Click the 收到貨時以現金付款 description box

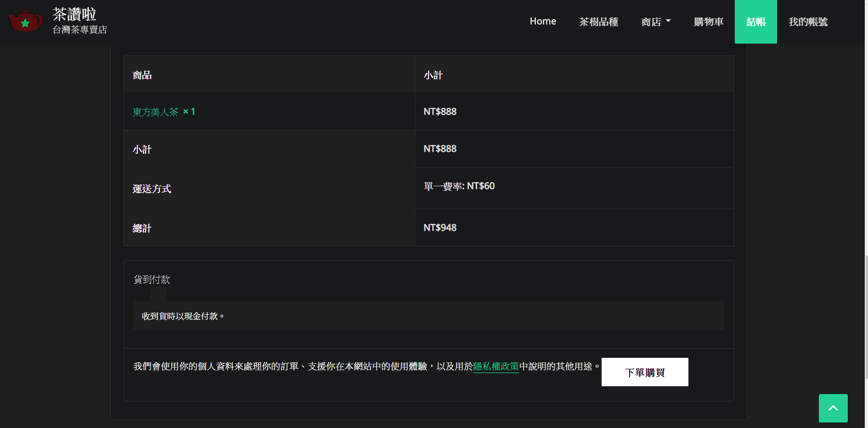[x=428, y=316]
